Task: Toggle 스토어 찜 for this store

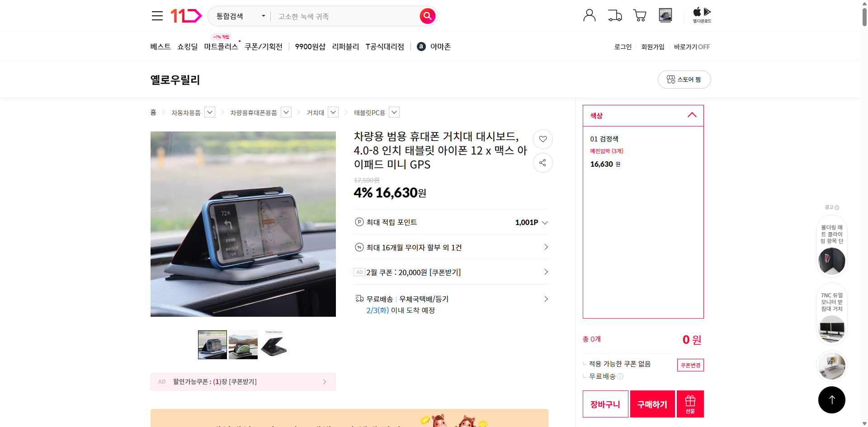Action: click(x=684, y=80)
